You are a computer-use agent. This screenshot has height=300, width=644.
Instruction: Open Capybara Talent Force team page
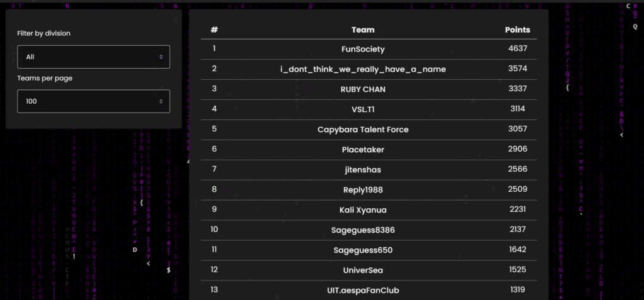pyautogui.click(x=363, y=129)
